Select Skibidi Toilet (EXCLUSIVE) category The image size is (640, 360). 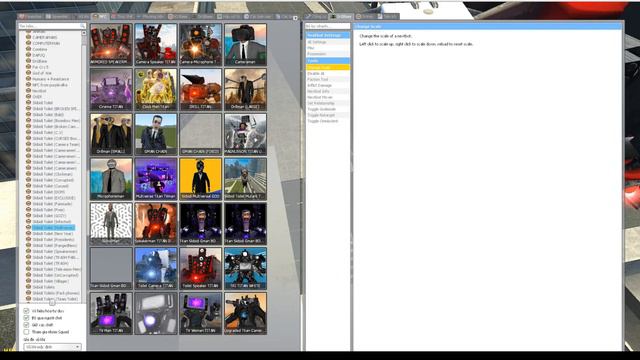(53, 198)
